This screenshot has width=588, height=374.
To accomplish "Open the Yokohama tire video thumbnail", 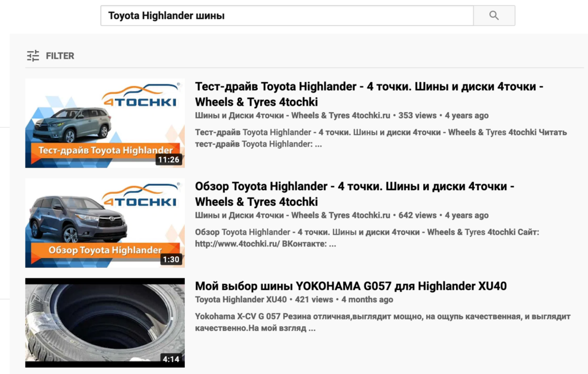I will (105, 323).
